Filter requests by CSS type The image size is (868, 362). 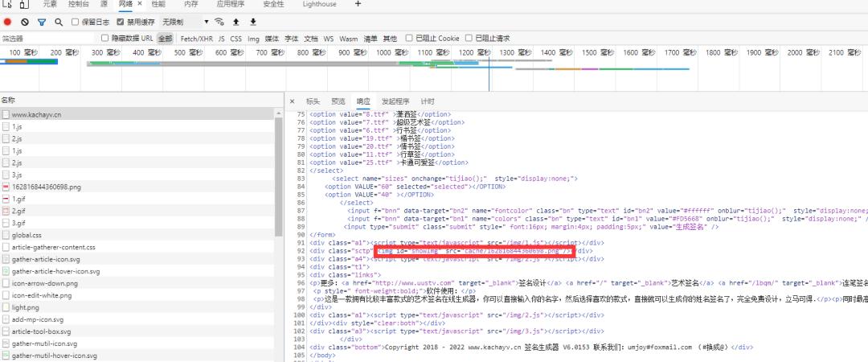coord(236,39)
